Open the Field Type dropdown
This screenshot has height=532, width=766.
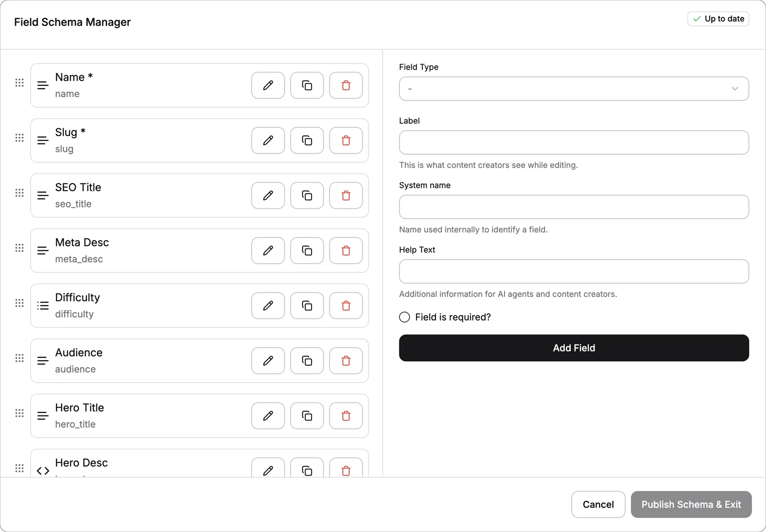pyautogui.click(x=573, y=89)
